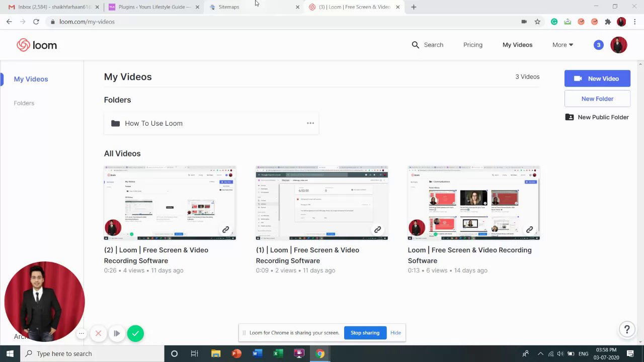Open My Videos in top navigation
The width and height of the screenshot is (644, 362).
pyautogui.click(x=517, y=45)
